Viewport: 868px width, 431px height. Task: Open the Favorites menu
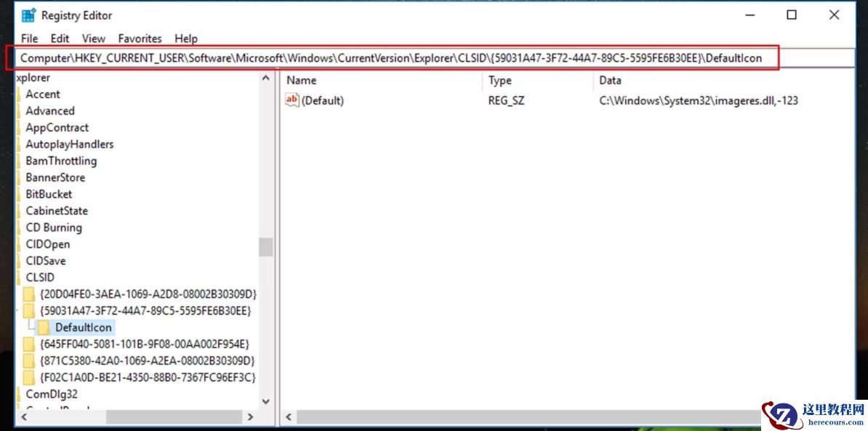click(140, 39)
